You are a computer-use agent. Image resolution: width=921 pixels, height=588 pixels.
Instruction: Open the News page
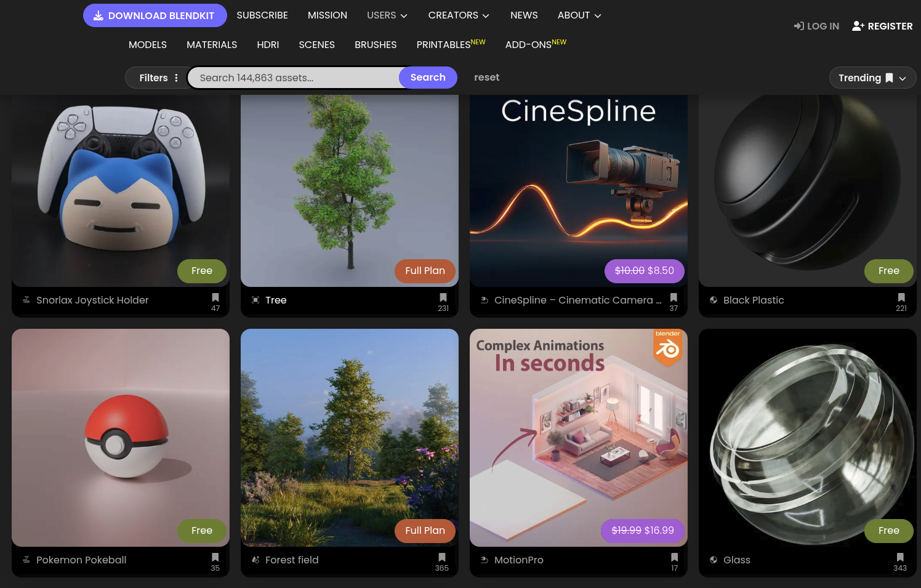coord(524,15)
